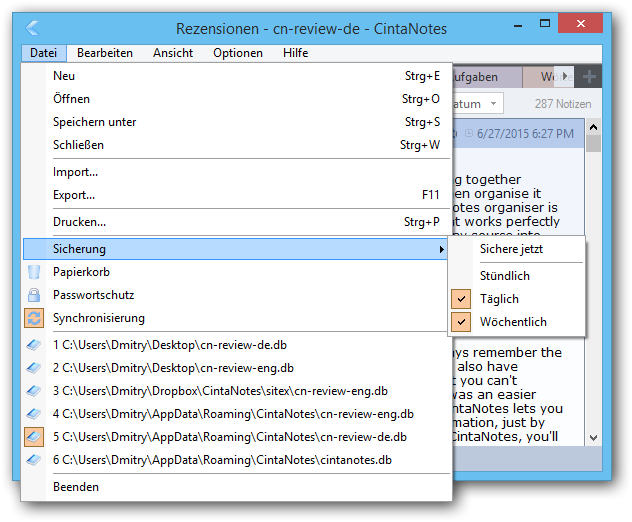This screenshot has height=522, width=632.
Task: Click the Passwortschutz lock icon
Action: (x=34, y=295)
